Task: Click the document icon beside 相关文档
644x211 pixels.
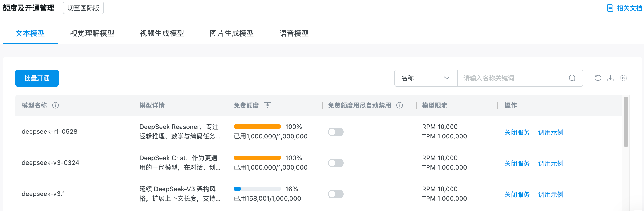Action: pos(610,8)
